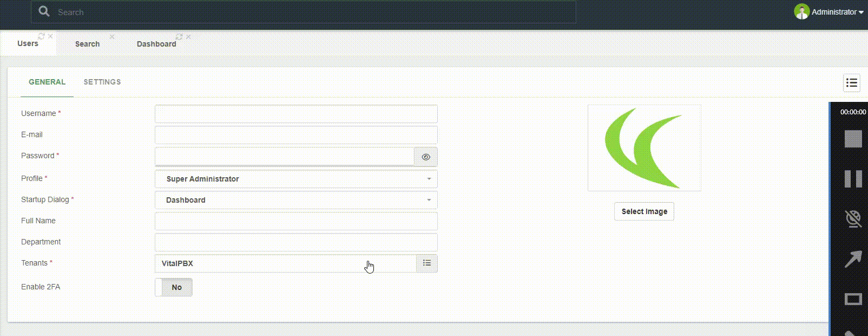Click the Select Image button
The width and height of the screenshot is (868, 336).
tap(644, 211)
